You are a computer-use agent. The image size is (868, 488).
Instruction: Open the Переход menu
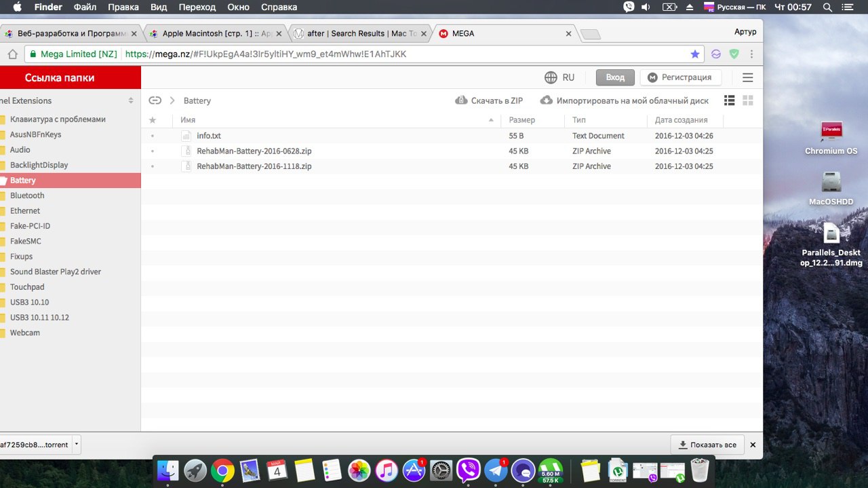pos(197,7)
